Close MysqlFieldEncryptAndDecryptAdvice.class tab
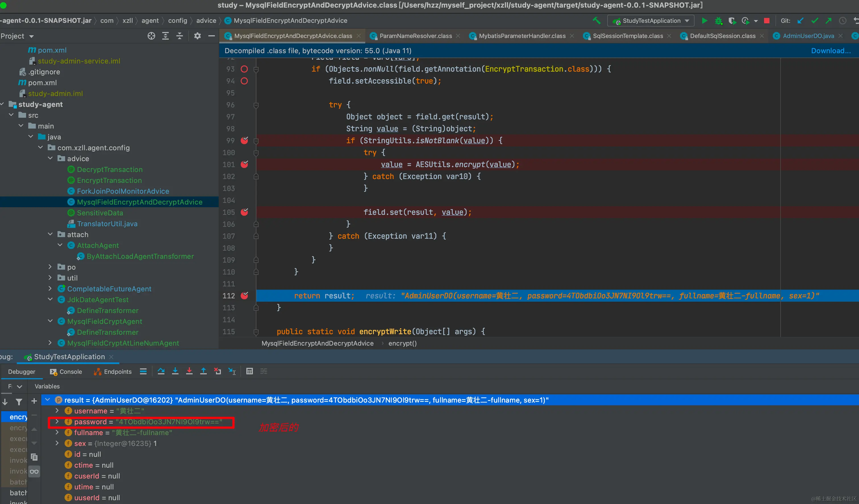859x504 pixels. (358, 36)
